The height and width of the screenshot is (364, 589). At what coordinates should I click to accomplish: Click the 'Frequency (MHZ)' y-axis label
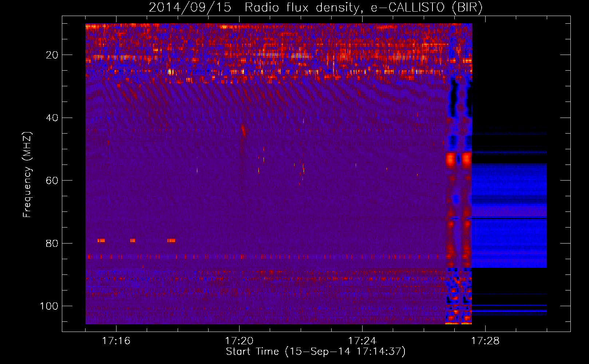point(28,175)
